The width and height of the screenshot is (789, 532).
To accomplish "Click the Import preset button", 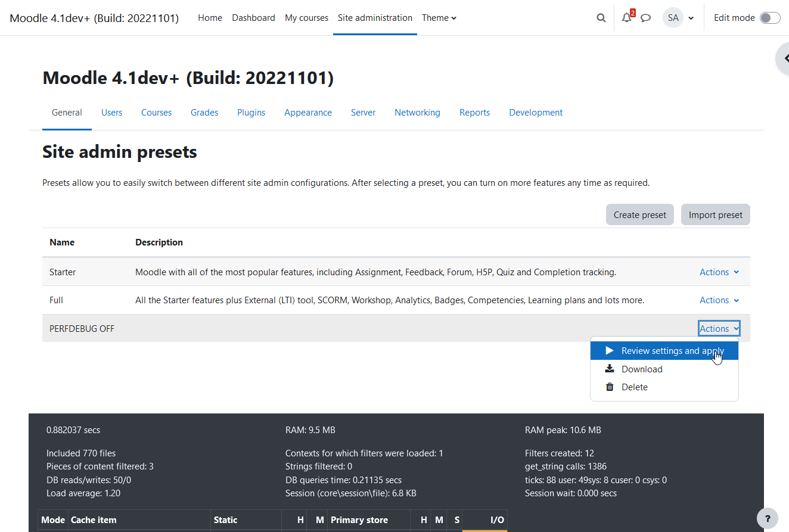I will click(x=716, y=214).
